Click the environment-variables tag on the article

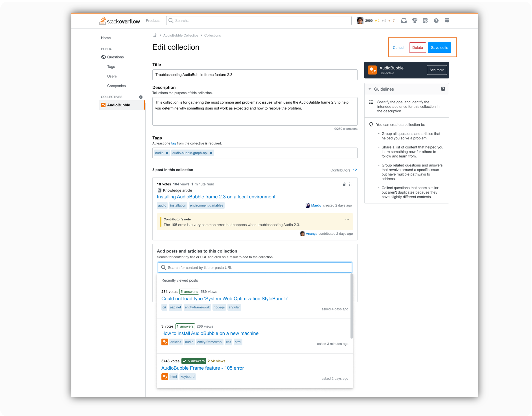click(x=206, y=205)
